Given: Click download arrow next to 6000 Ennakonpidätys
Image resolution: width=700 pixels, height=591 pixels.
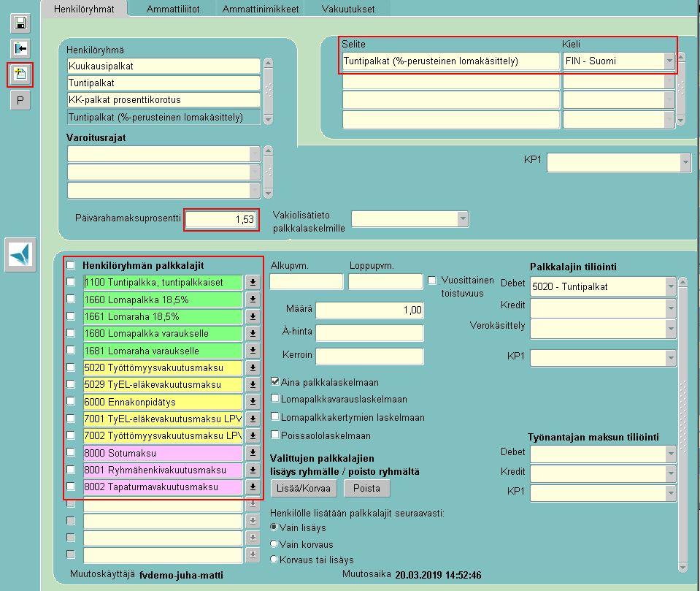Looking at the screenshot, I should pyautogui.click(x=253, y=402).
